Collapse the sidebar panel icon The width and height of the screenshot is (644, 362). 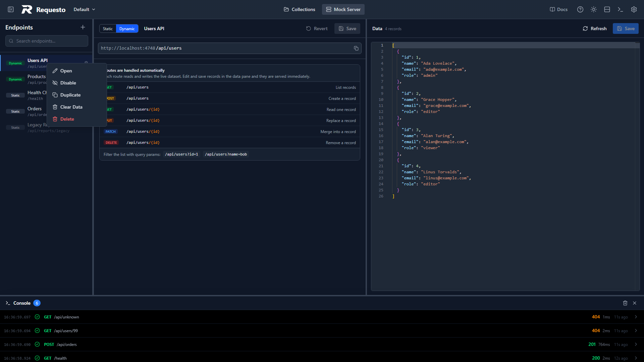(x=11, y=9)
